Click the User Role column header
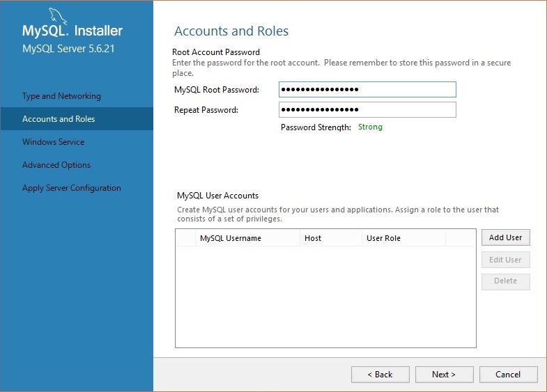Viewport: 547px width, 392px height. tap(403, 238)
